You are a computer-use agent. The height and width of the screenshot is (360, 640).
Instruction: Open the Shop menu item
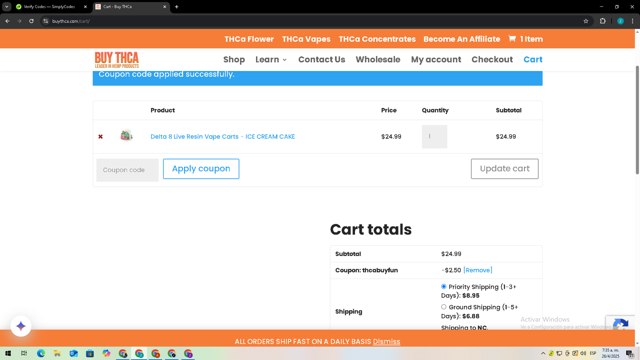(234, 60)
